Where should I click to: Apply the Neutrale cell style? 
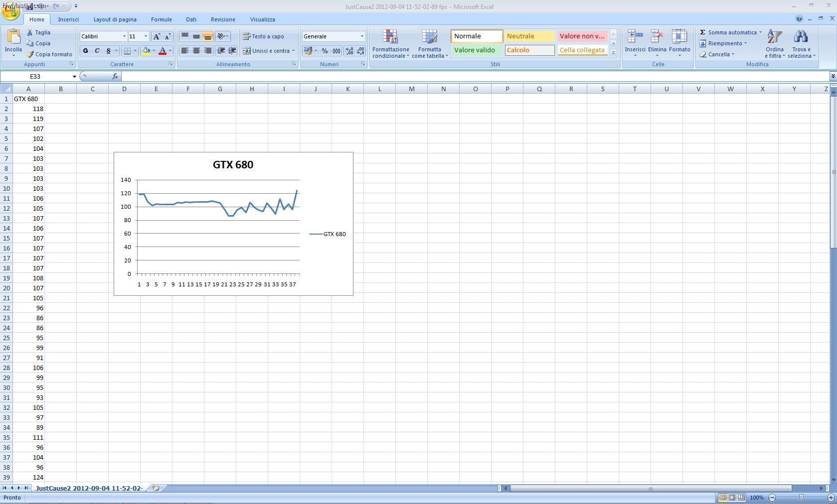pos(530,36)
